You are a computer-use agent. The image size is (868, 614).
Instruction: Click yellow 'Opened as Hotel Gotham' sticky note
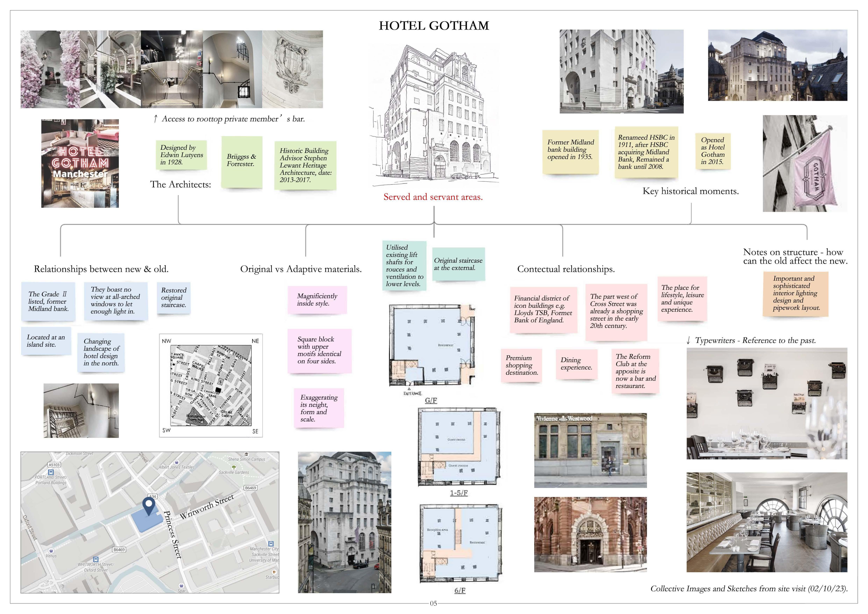(x=713, y=151)
